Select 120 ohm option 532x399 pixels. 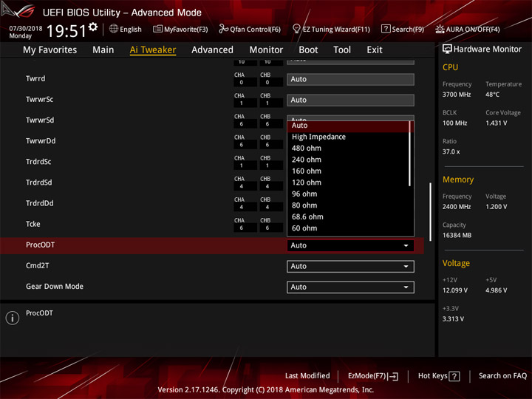coord(348,183)
